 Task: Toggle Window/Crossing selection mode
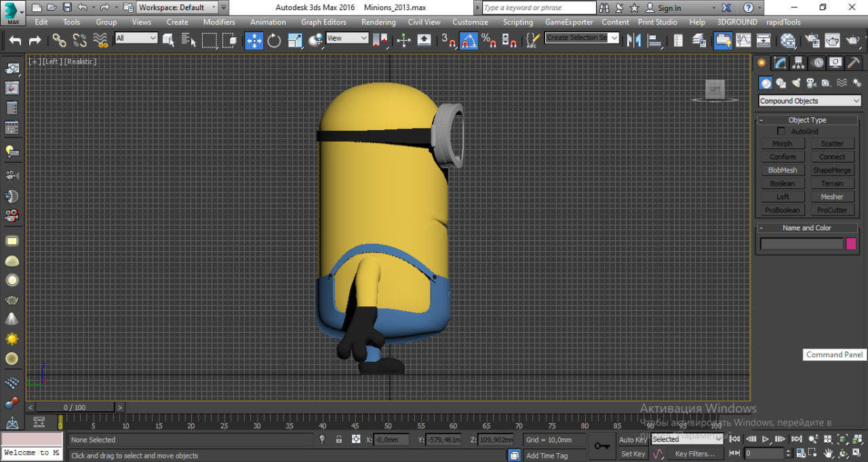point(229,41)
